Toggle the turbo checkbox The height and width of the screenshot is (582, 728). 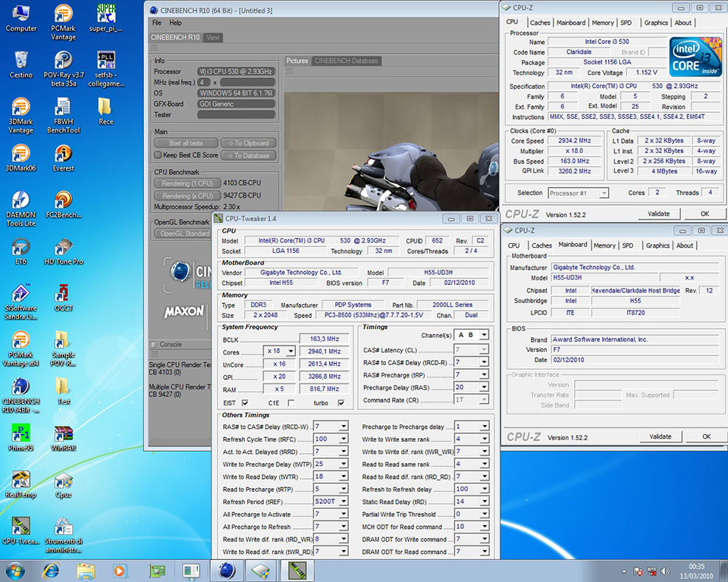coord(341,403)
